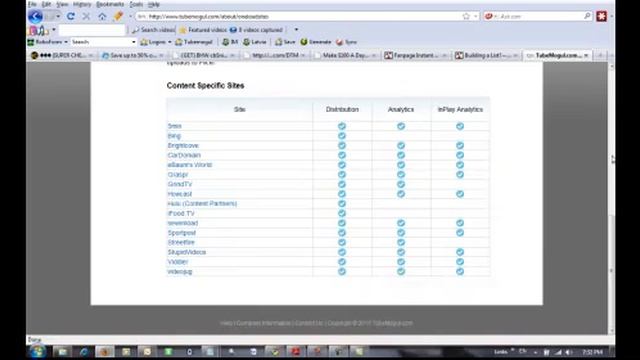
Task: Click Sync on the RoboForm toolbar
Action: click(x=346, y=42)
